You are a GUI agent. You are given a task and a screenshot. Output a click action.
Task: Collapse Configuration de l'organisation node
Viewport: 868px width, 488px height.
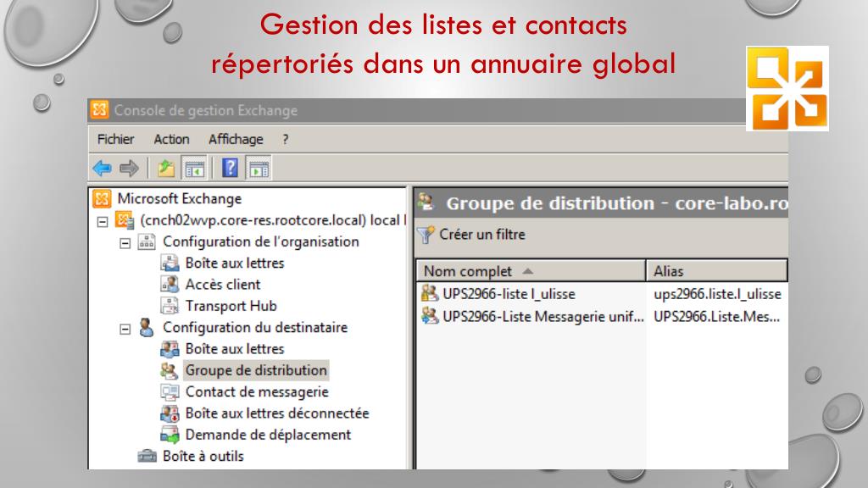click(125, 243)
